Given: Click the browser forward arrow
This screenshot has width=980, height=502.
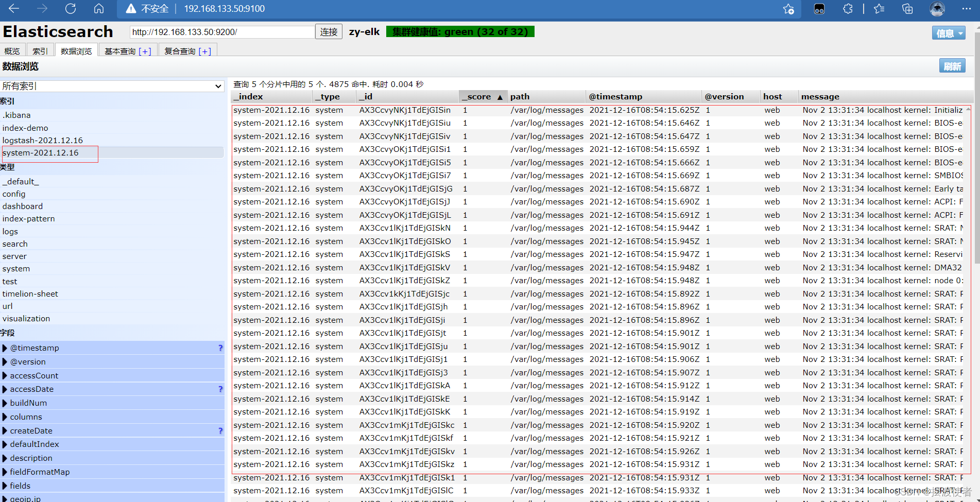Looking at the screenshot, I should coord(42,9).
